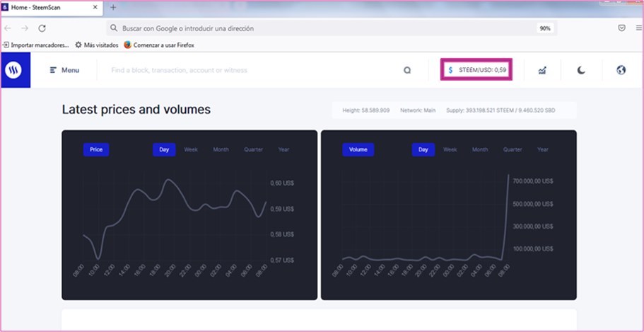Image resolution: width=644 pixels, height=332 pixels.
Task: Open a new tab with plus icon
Action: [x=113, y=7]
